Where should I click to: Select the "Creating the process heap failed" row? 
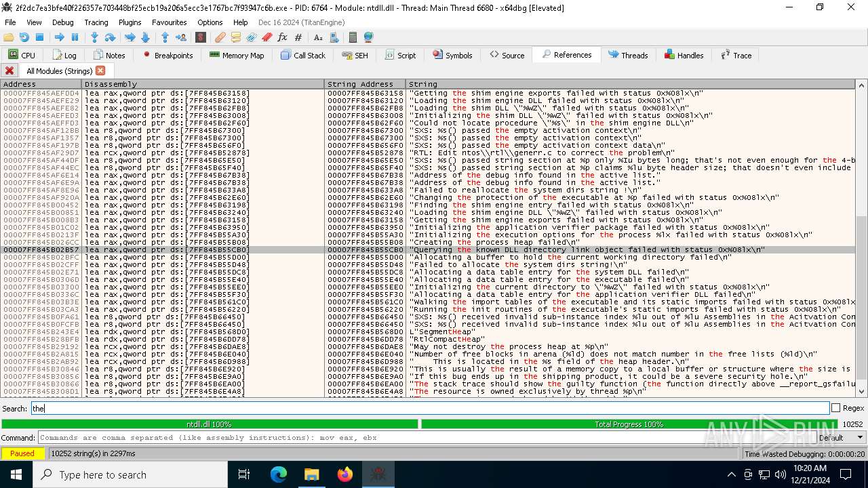point(429,242)
